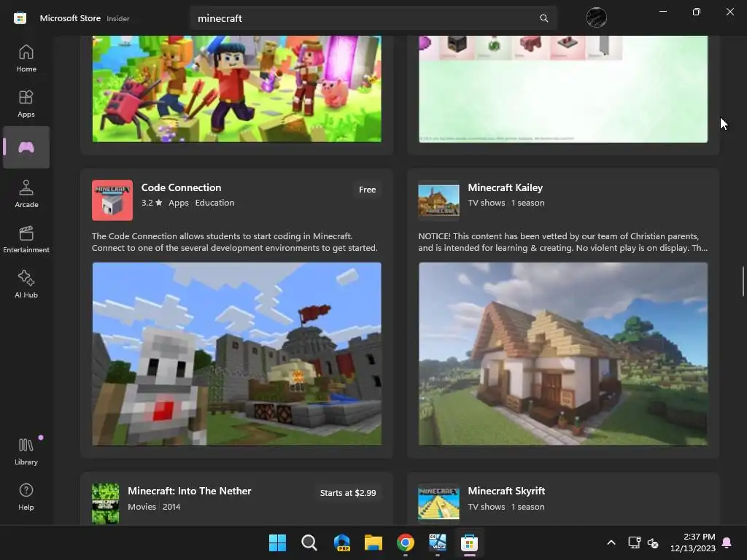
Task: Click the colorful Minecraft characters banner image
Action: click(237, 88)
